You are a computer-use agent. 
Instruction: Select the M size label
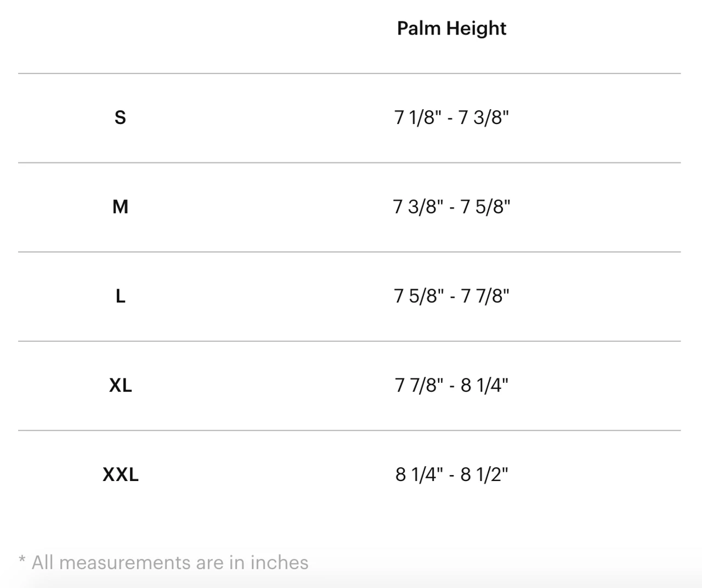[x=120, y=207]
